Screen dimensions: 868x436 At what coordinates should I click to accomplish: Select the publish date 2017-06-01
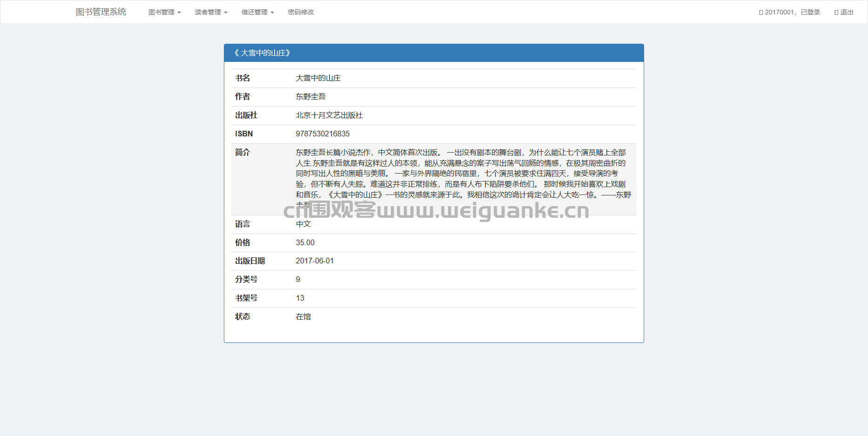click(x=315, y=261)
